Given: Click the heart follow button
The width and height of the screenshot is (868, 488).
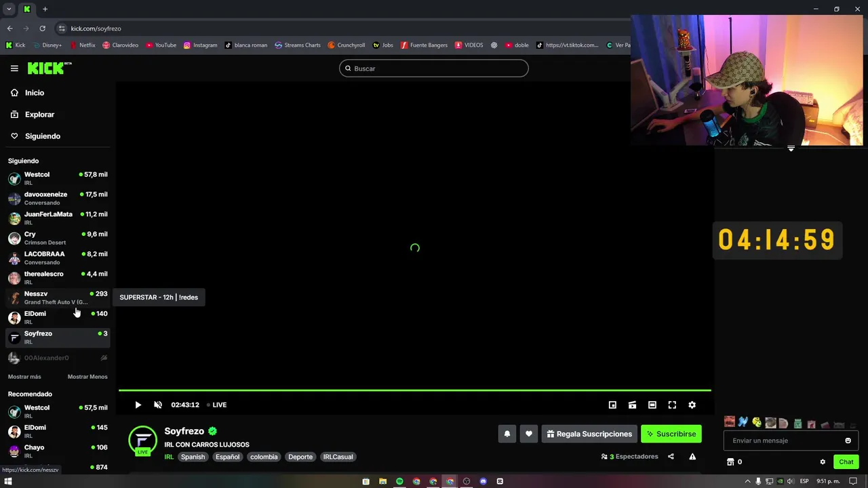Looking at the screenshot, I should (x=529, y=434).
